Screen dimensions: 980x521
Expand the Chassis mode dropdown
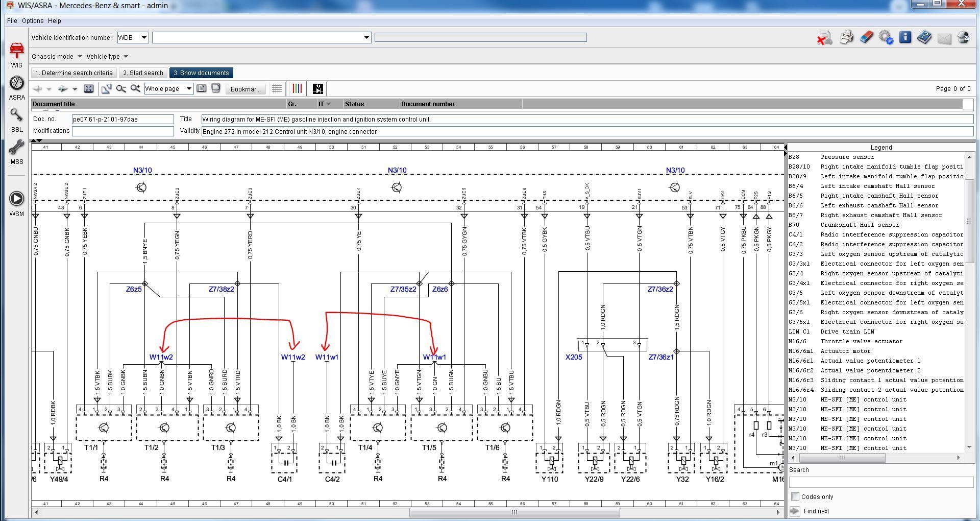coord(80,57)
